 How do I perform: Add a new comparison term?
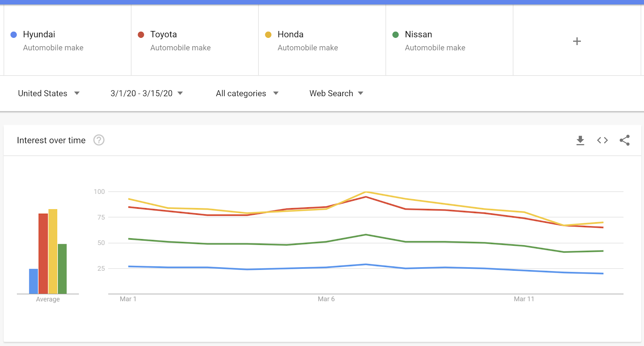pyautogui.click(x=577, y=41)
